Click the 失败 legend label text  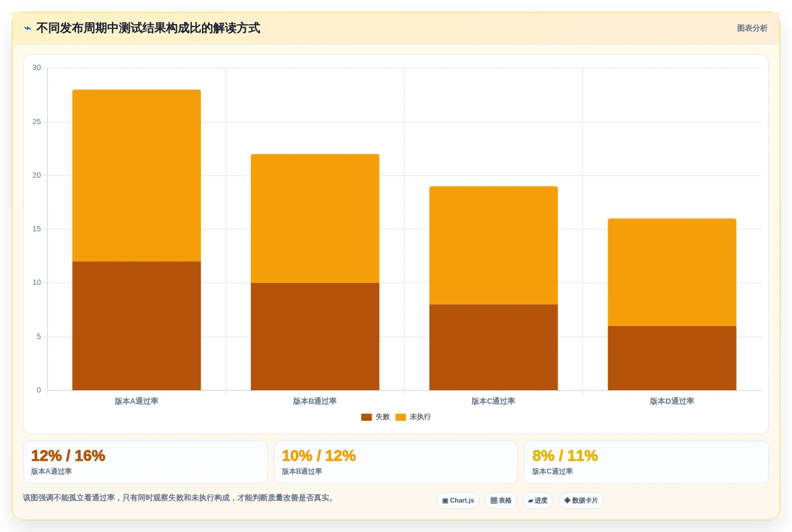click(x=383, y=417)
